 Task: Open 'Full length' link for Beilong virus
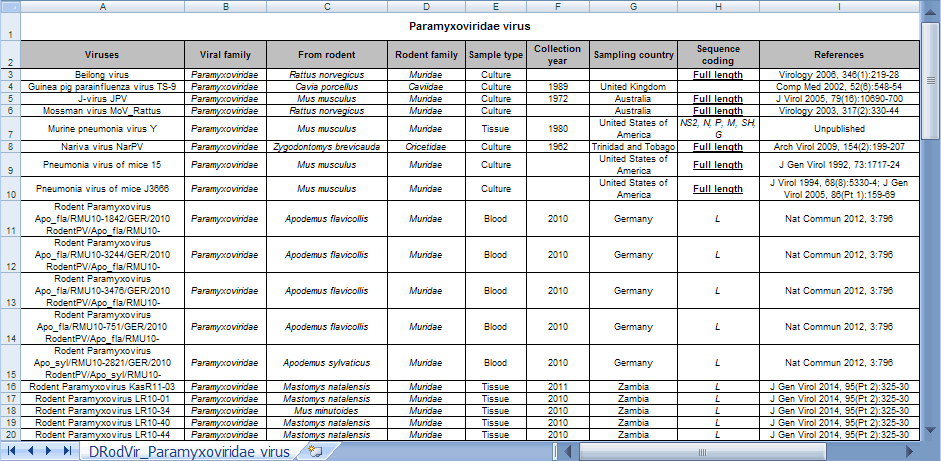tap(718, 75)
